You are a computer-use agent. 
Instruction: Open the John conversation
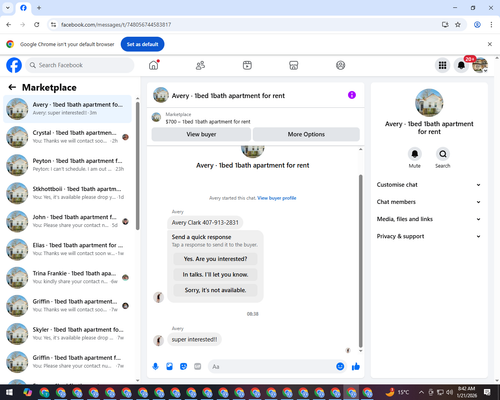67,221
